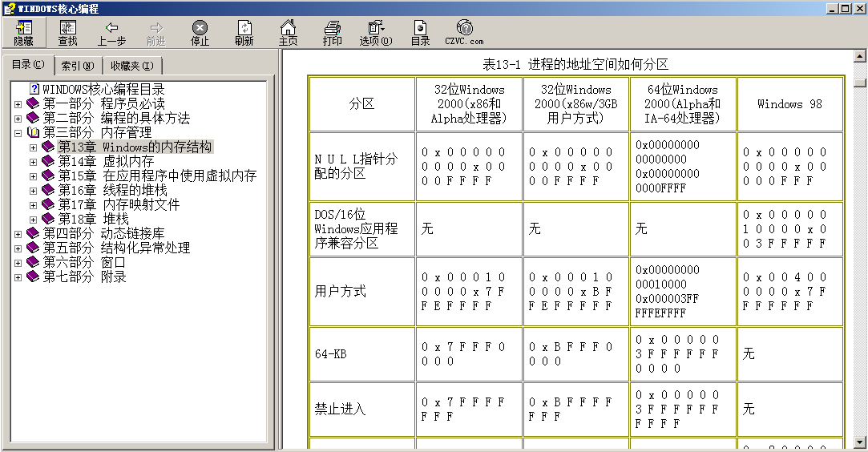This screenshot has height=452, width=868.
Task: Click book icon of 第四部分 动态链接库
Action: (x=33, y=233)
